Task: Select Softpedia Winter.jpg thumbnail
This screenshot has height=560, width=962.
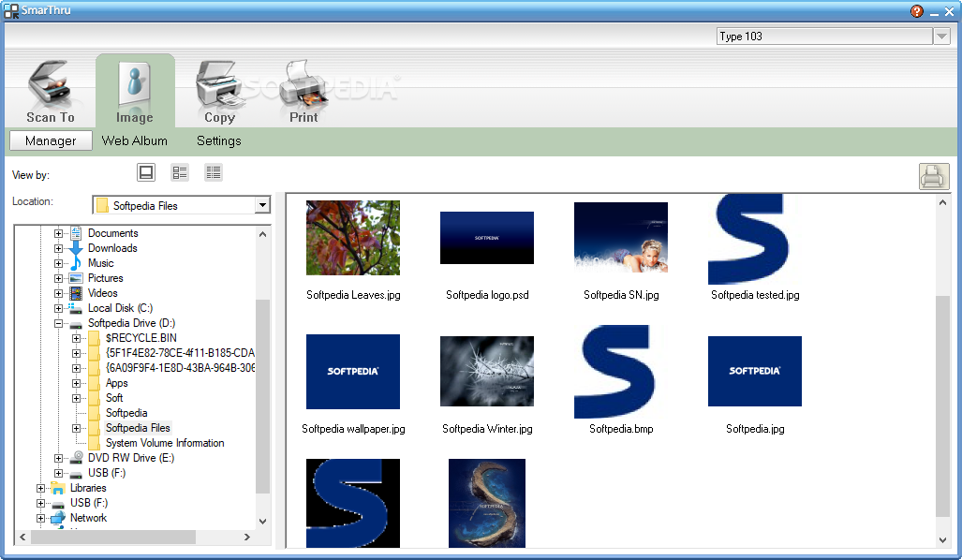Action: click(486, 371)
